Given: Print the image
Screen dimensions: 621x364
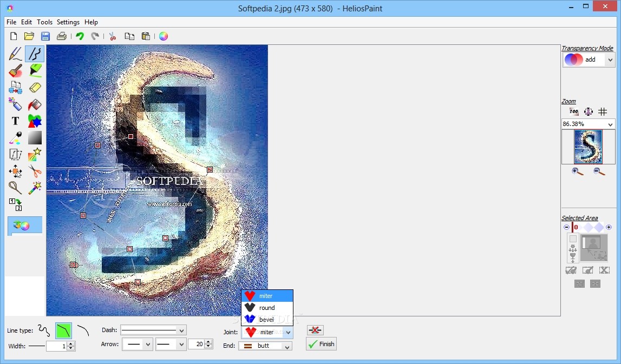Looking at the screenshot, I should [x=61, y=36].
